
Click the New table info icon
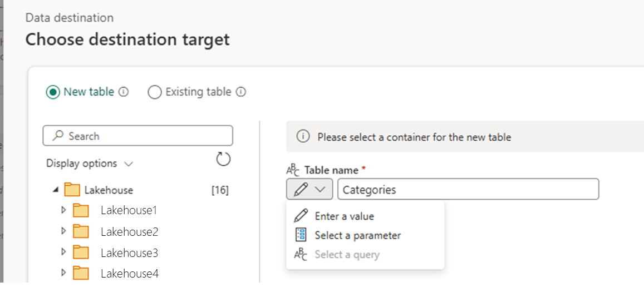tap(124, 92)
